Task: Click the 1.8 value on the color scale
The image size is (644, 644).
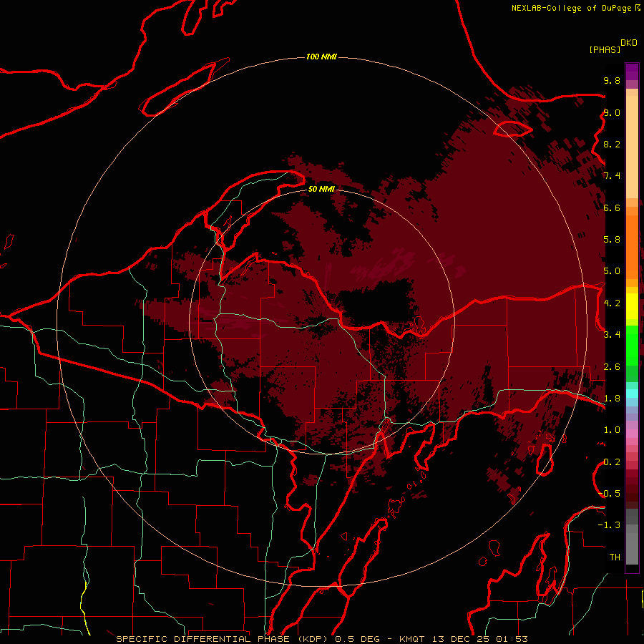Action: (612, 398)
